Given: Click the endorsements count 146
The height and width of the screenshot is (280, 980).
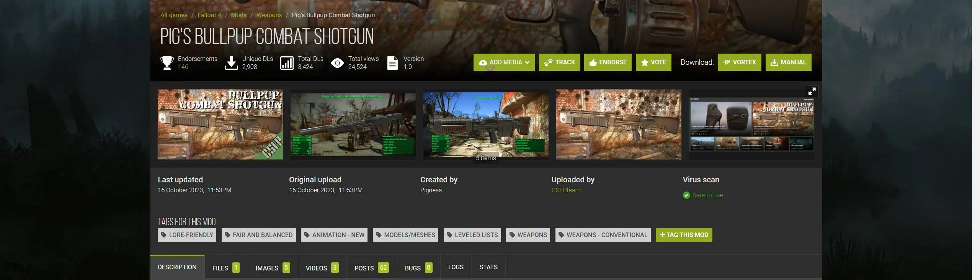Looking at the screenshot, I should point(183,67).
